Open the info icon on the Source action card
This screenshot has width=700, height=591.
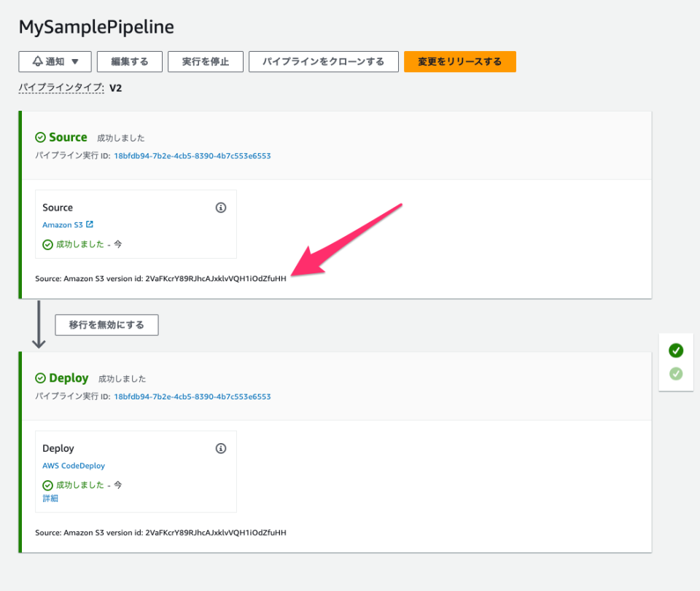point(221,207)
